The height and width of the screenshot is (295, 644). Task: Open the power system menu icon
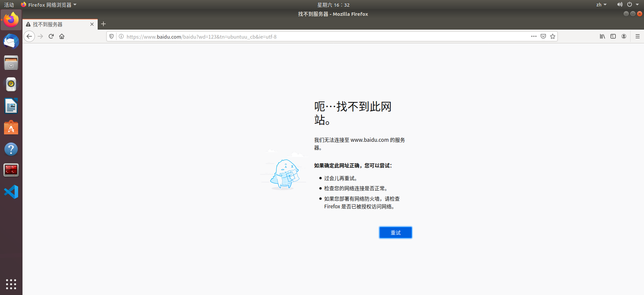pos(630,5)
